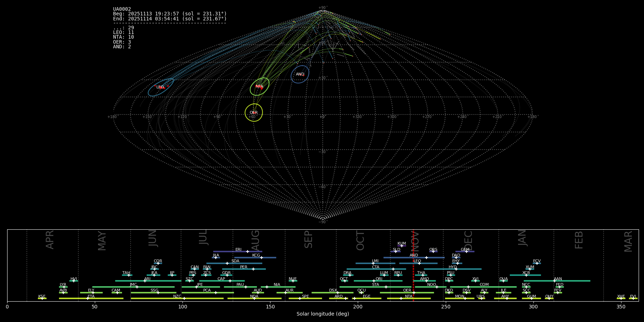Click the 'Solar longitude (deg)' axis label
Viewport: 644px width, 322px height.
point(323,314)
